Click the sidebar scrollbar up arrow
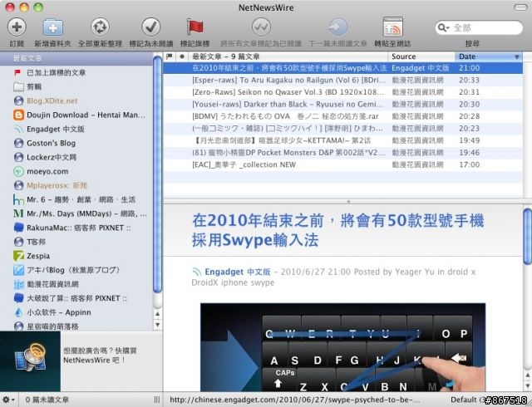 (157, 314)
